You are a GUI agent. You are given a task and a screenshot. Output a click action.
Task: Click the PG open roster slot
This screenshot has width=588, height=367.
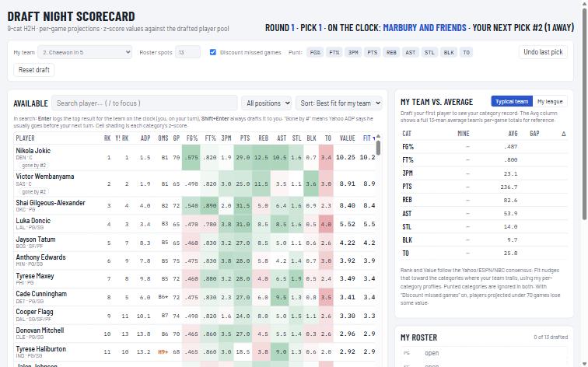[x=484, y=353]
